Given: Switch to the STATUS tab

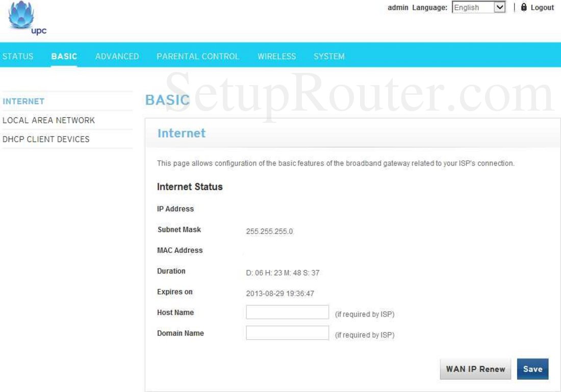Looking at the screenshot, I should 17,57.
